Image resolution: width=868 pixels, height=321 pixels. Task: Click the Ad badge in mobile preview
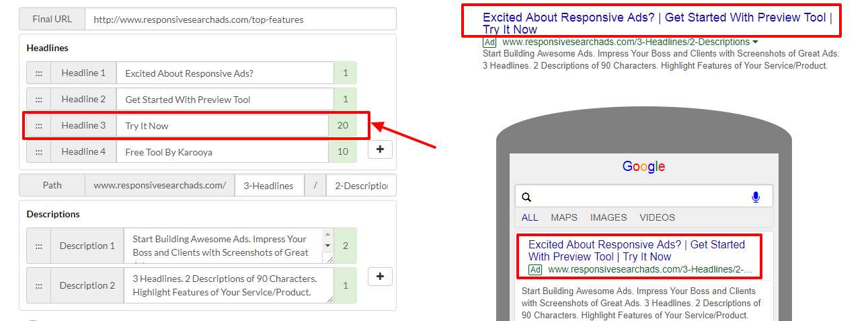point(535,269)
